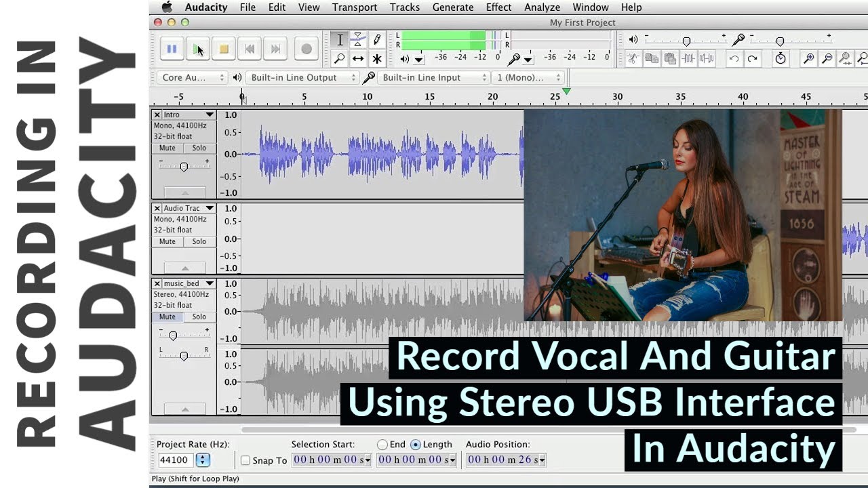Open the Core Audio host dropdown

(192, 77)
